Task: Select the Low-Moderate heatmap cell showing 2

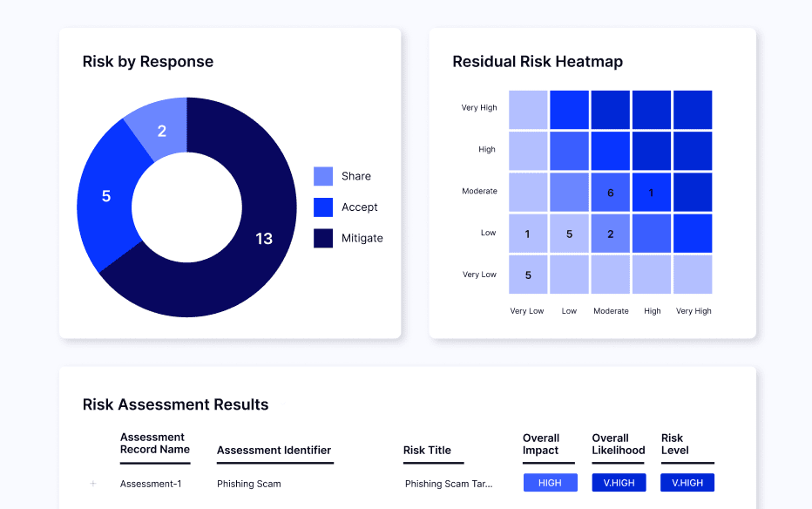Action: (611, 233)
